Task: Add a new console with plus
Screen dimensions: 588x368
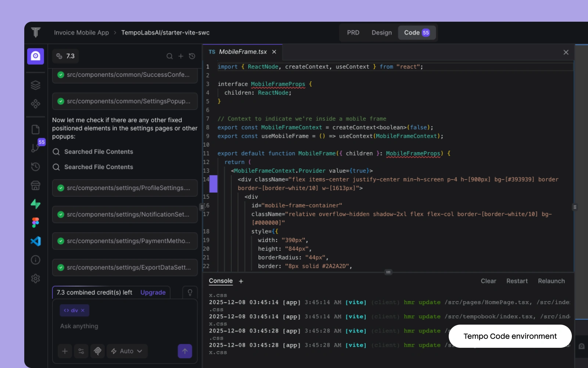Action: tap(241, 281)
